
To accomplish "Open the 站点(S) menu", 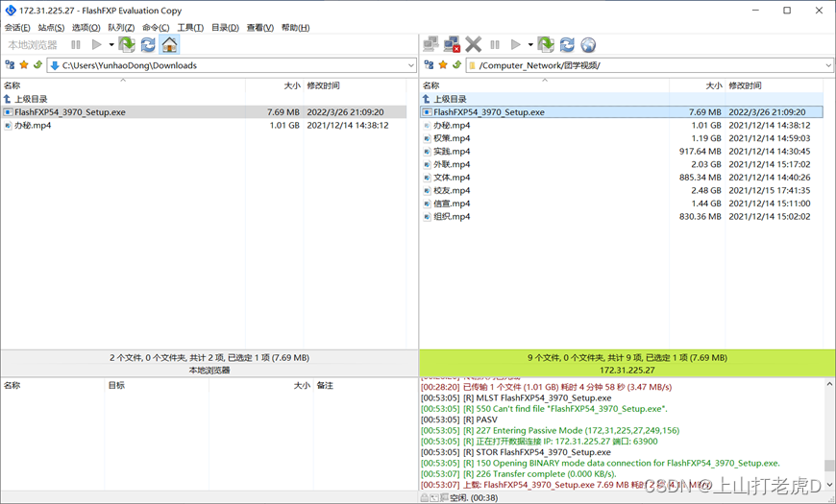I will tap(51, 27).
